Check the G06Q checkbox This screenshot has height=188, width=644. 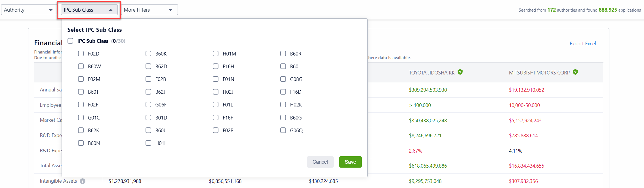click(x=283, y=130)
